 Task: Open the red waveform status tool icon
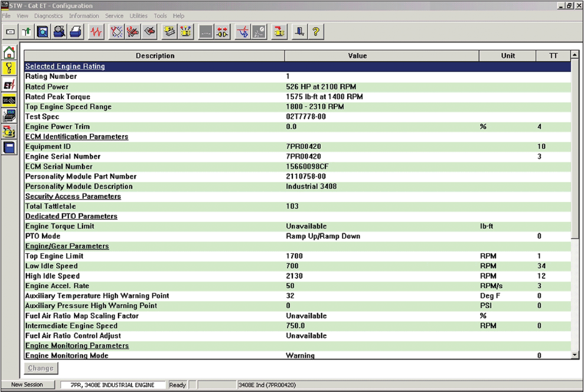(96, 32)
